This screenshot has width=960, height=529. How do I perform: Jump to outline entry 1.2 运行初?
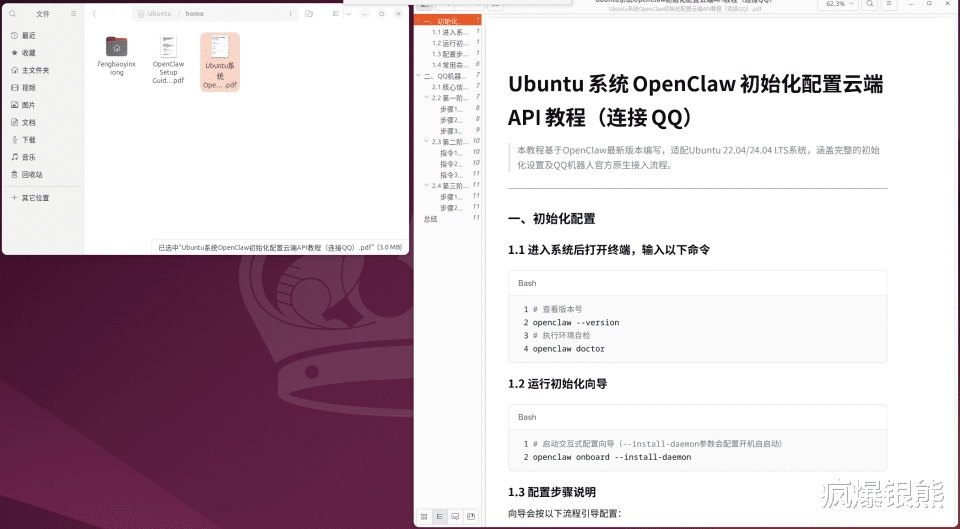tap(450, 43)
